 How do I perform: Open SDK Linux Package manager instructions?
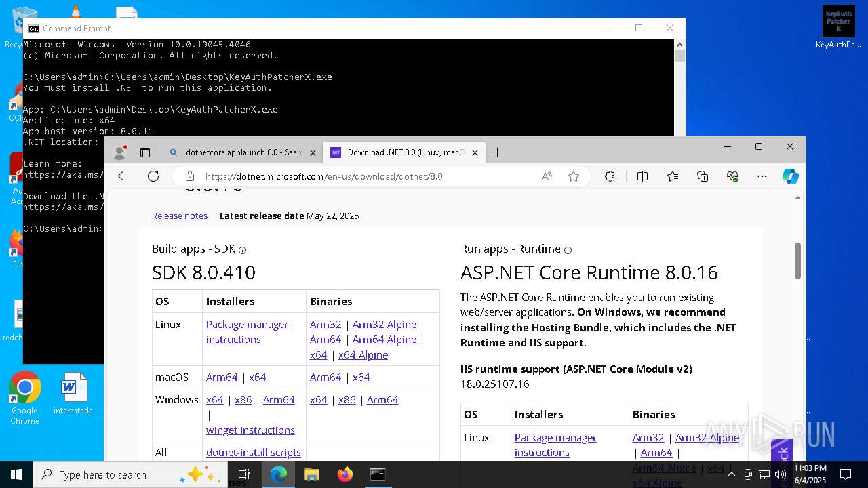(x=247, y=332)
